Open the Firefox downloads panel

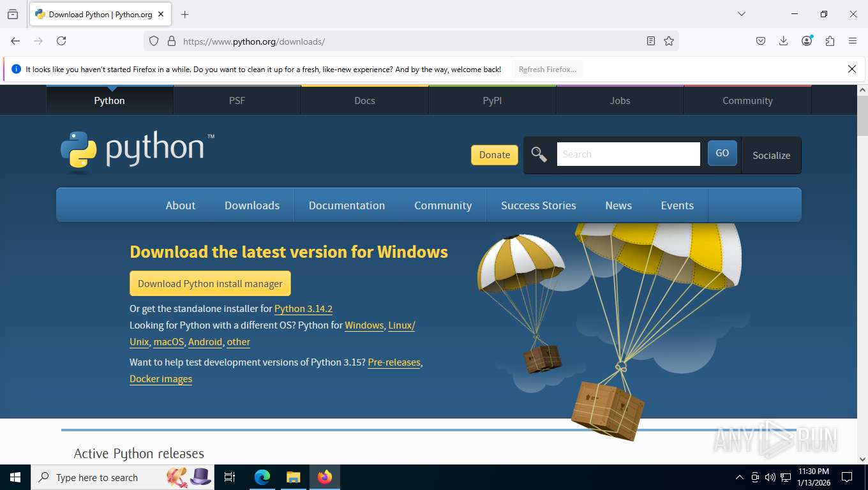tap(784, 41)
